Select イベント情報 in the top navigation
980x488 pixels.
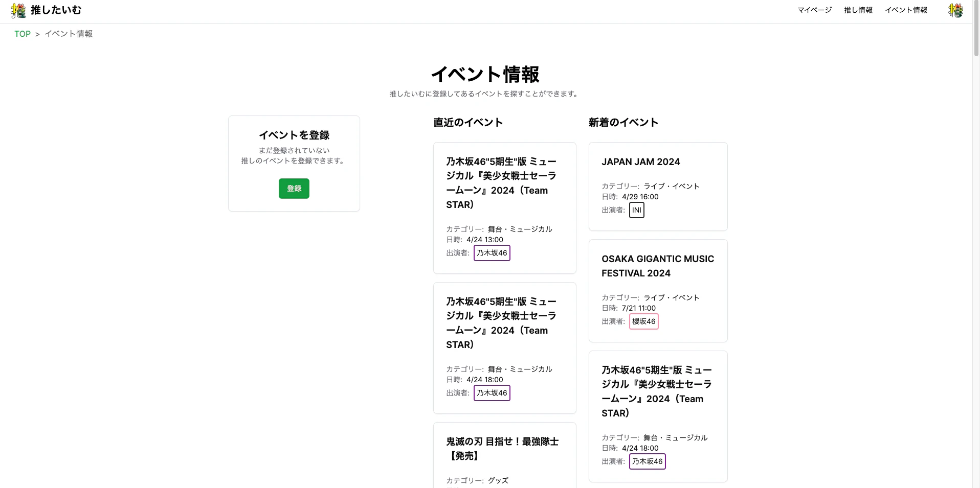[x=906, y=10]
